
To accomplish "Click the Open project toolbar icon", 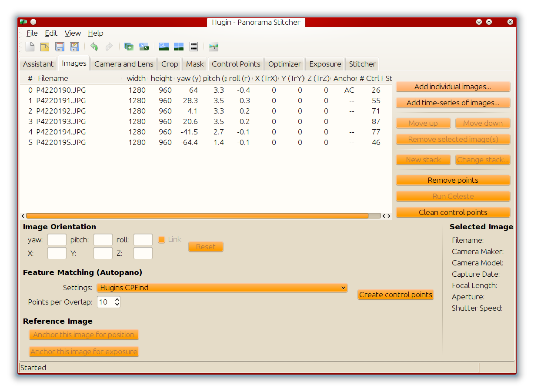I will [45, 47].
